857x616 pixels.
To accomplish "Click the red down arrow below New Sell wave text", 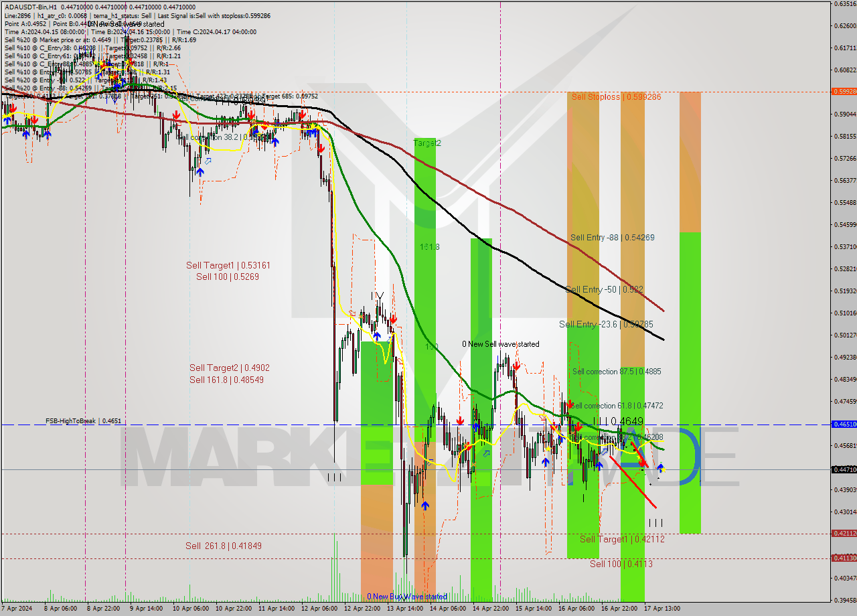I will click(516, 366).
